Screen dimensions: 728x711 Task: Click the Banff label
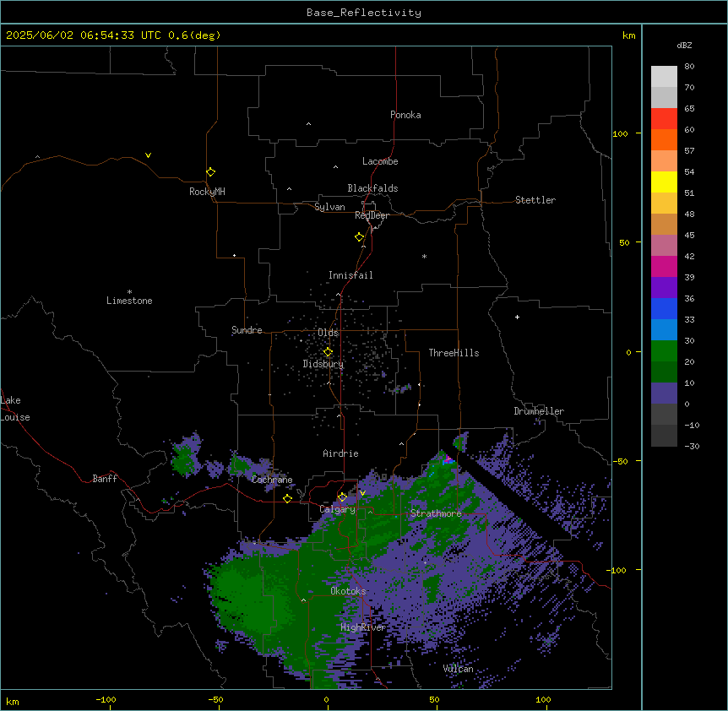coord(105,479)
